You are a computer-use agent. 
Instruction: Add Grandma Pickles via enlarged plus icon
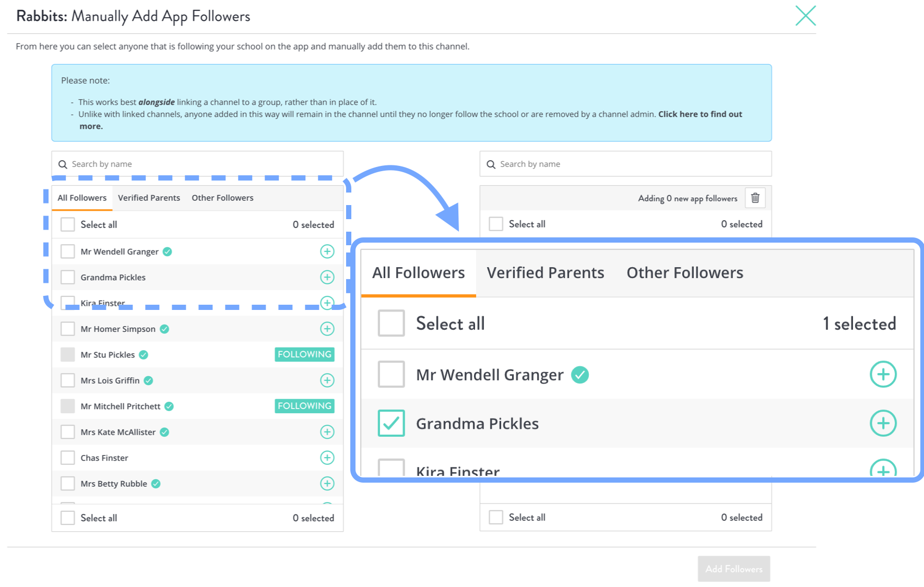[883, 423]
